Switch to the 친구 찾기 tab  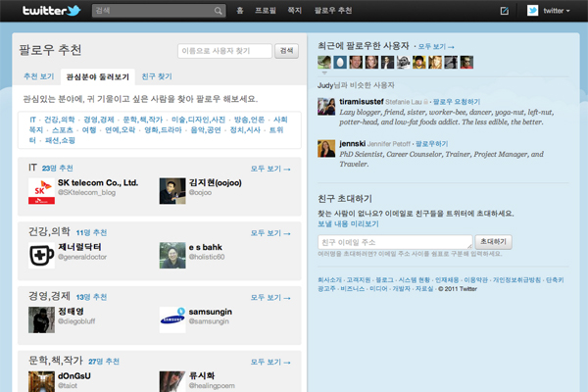tap(157, 76)
